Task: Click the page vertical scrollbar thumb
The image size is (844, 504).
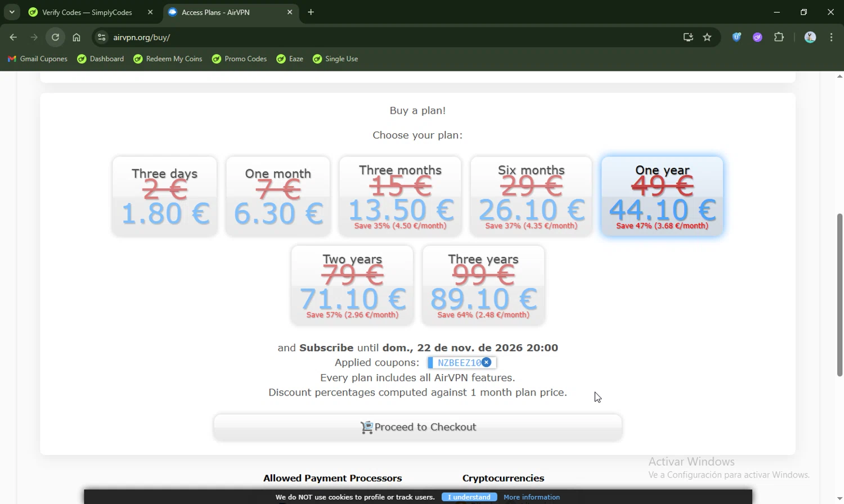Action: (x=839, y=295)
